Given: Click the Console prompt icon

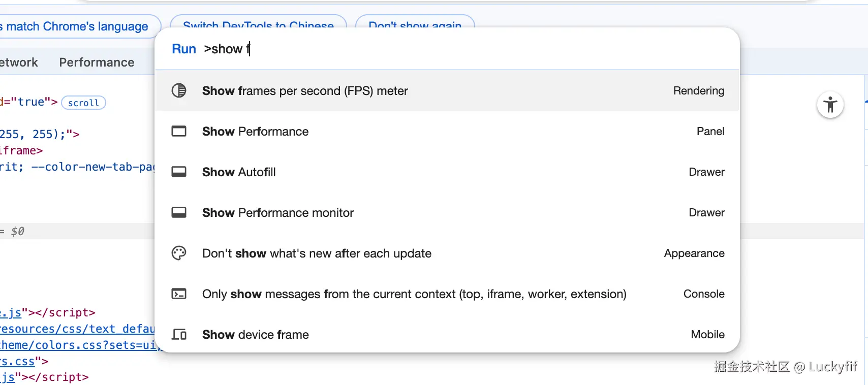Looking at the screenshot, I should (179, 294).
